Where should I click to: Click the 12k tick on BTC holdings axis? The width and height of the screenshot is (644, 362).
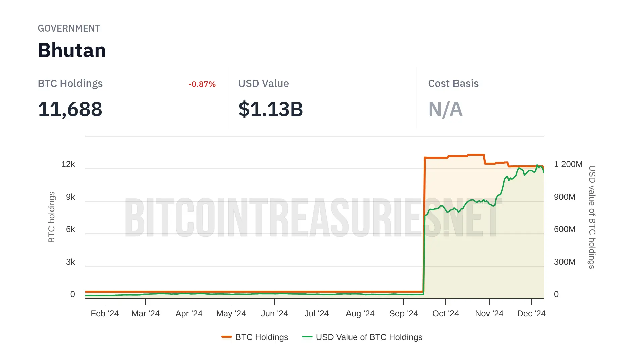click(68, 164)
